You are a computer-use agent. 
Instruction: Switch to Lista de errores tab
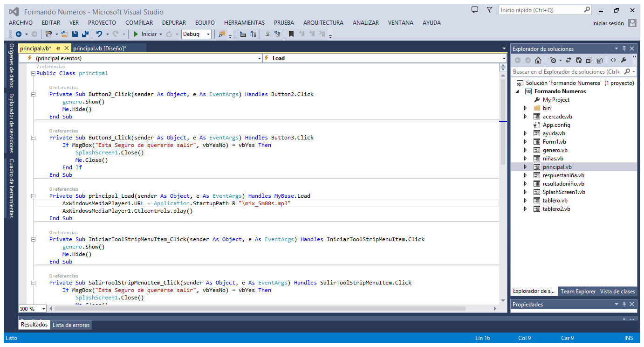(71, 325)
